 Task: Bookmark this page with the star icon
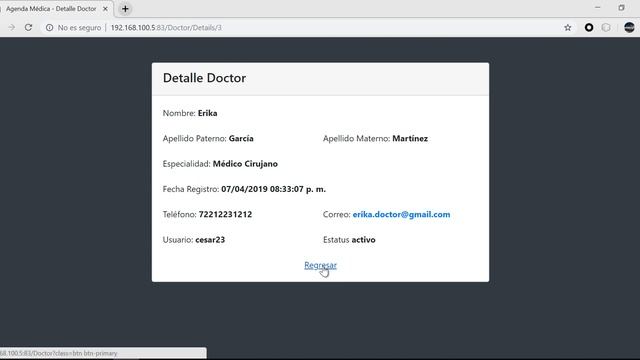pos(568,27)
